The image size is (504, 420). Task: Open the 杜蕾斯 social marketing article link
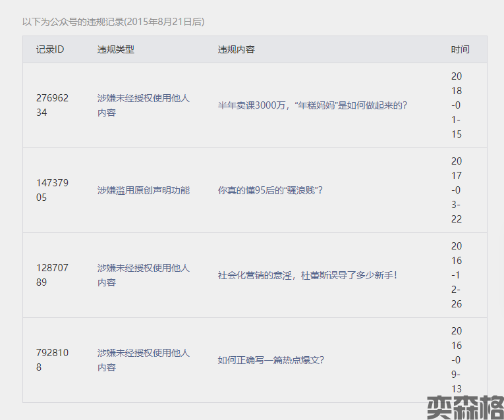[308, 275]
